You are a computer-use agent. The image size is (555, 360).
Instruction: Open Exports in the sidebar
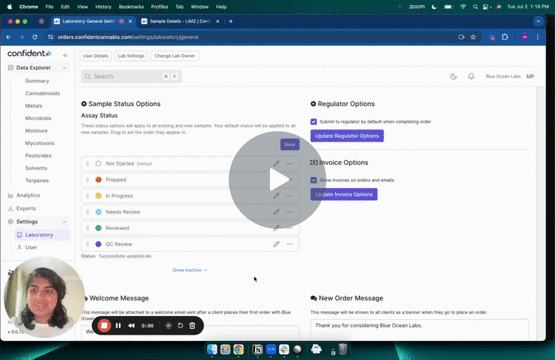(x=26, y=208)
